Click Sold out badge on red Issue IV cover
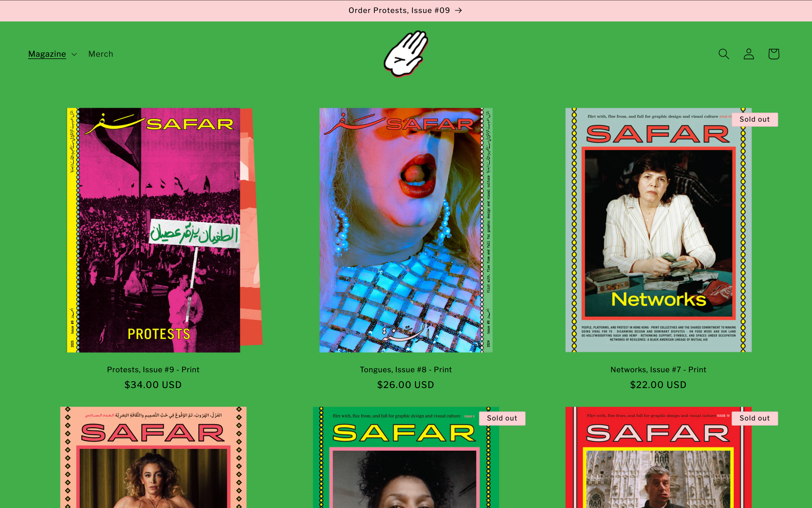This screenshot has height=508, width=812. (x=754, y=418)
